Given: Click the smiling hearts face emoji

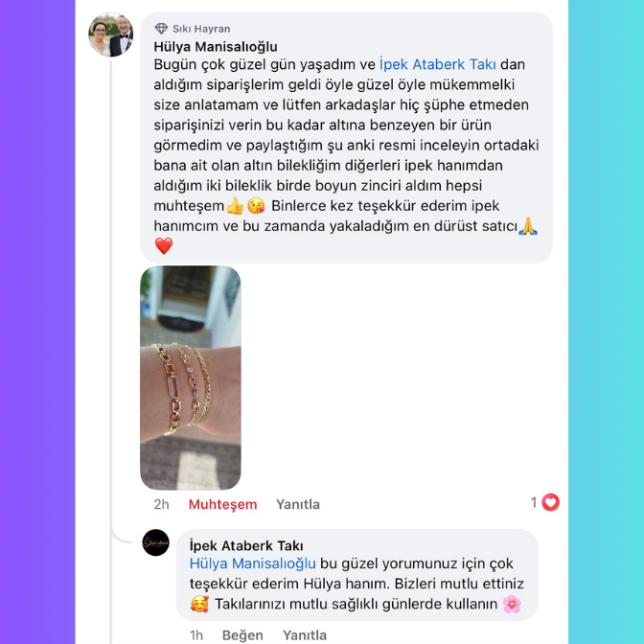Looking at the screenshot, I should (199, 604).
